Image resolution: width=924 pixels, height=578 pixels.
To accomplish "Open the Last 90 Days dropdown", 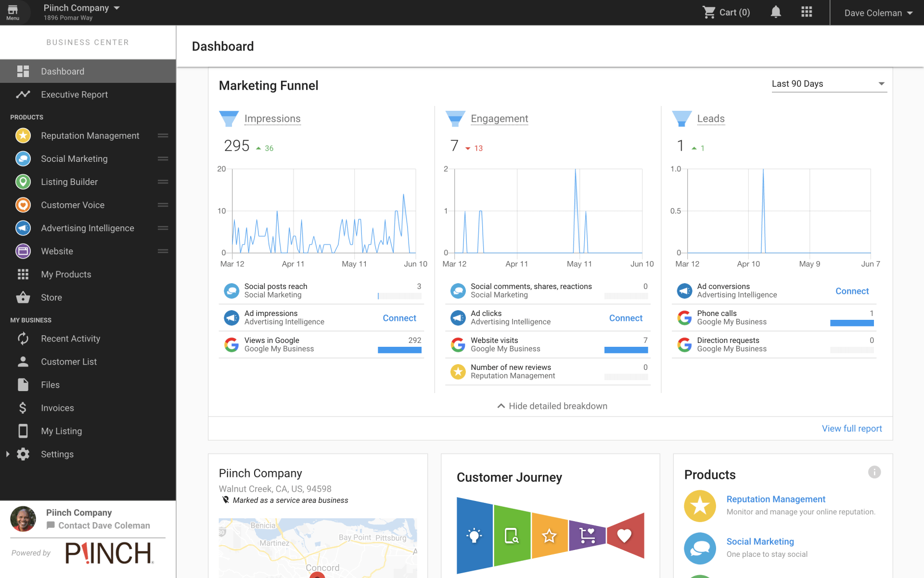I will [x=829, y=84].
